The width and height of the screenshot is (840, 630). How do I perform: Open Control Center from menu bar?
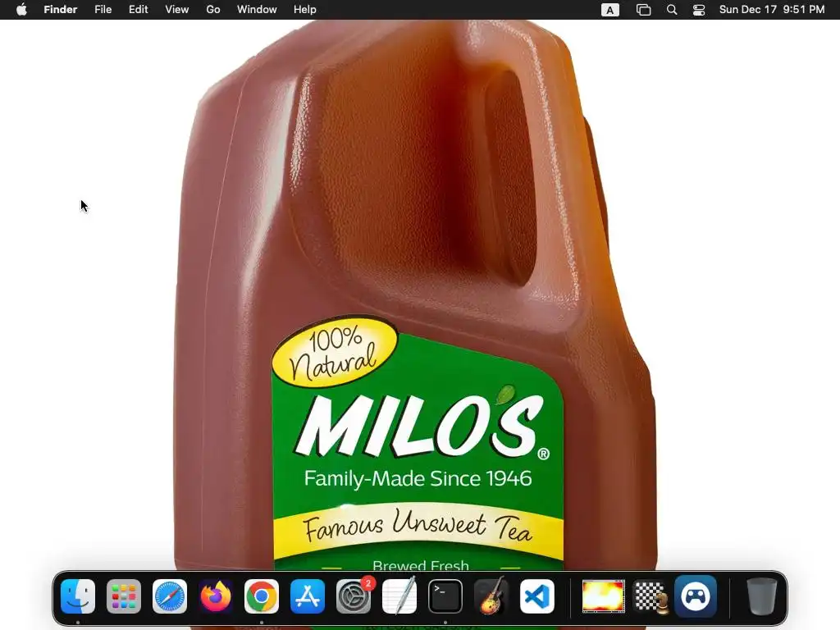699,10
